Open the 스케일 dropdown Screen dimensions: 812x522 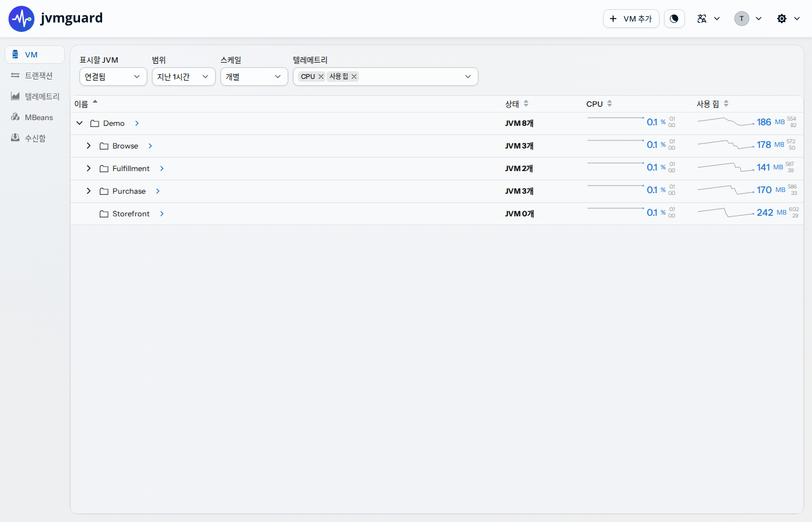(254, 77)
